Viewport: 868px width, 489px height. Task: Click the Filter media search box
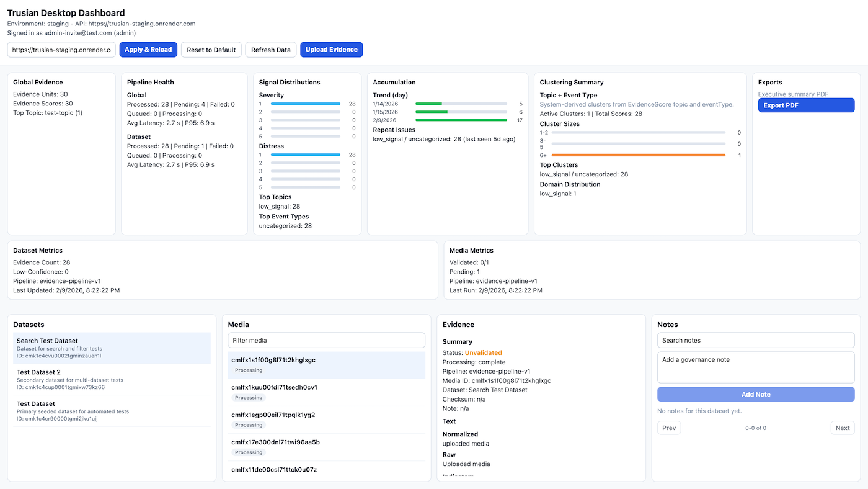point(326,340)
